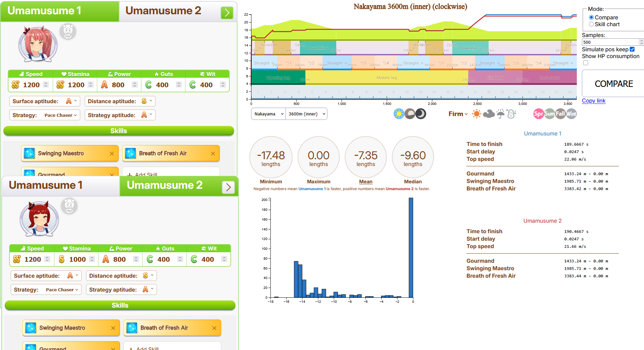
Task: Click the green arrow button beside Umamusume 2 tab
Action: (x=227, y=13)
